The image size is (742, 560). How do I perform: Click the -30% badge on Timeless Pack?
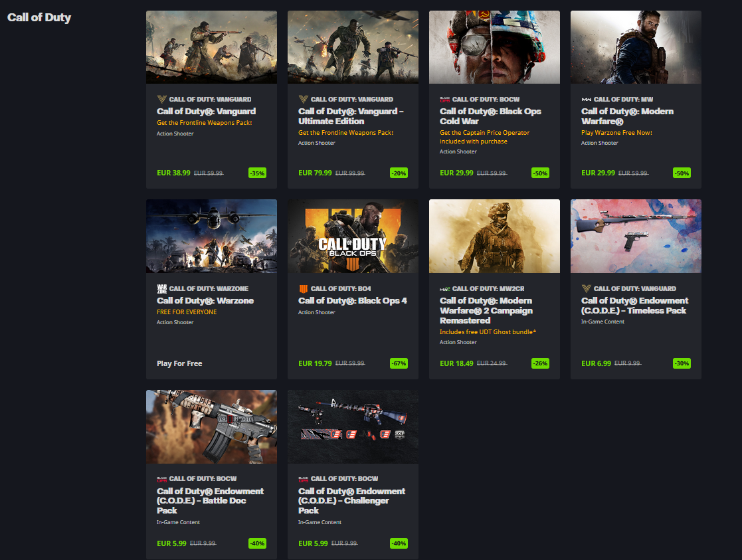(682, 363)
